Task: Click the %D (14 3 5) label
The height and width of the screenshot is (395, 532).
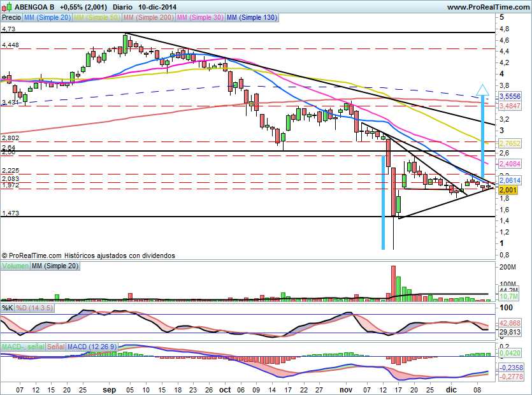Action: click(34, 308)
